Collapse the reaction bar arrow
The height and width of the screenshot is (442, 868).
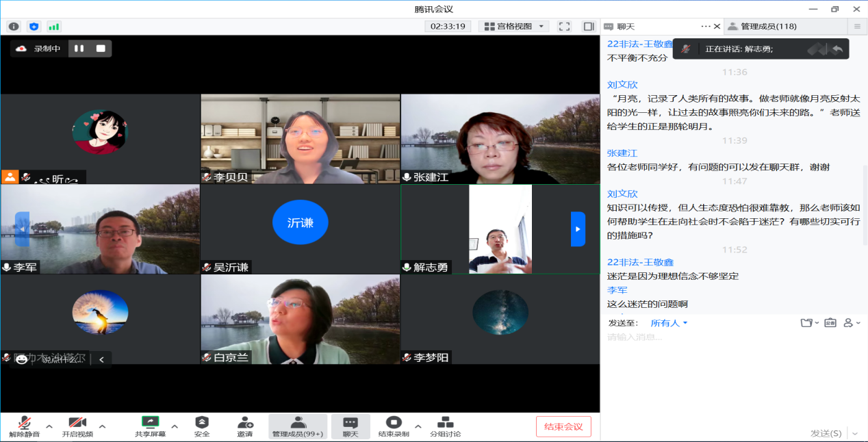coord(101,359)
